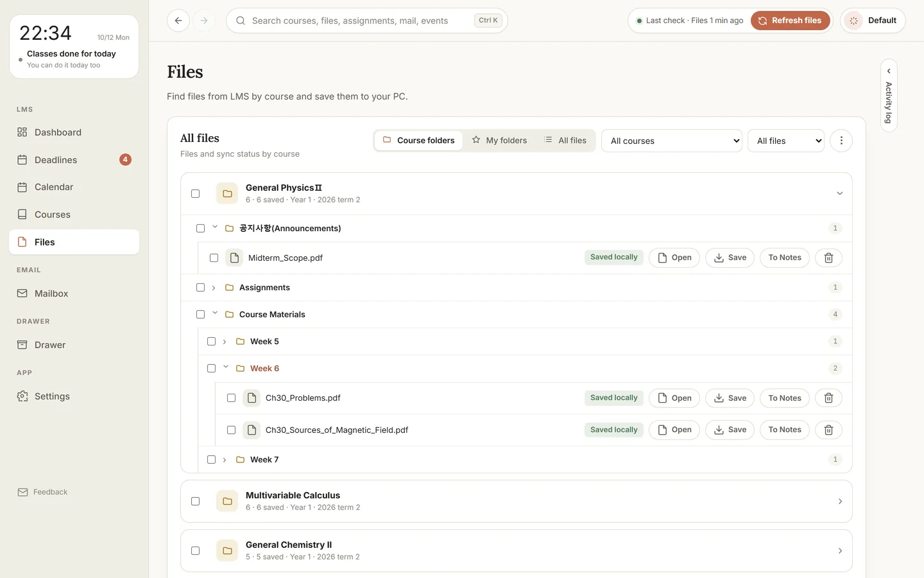Image resolution: width=924 pixels, height=578 pixels.
Task: Tick the Multivariable Calculus checkbox
Action: point(196,501)
